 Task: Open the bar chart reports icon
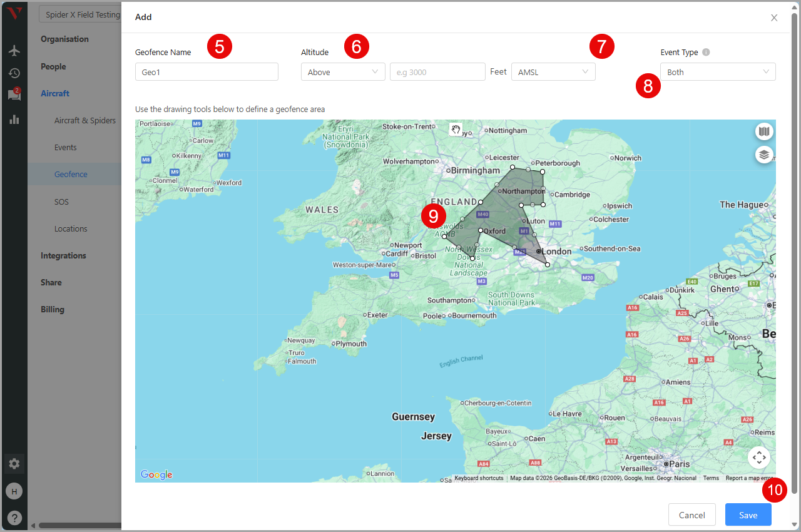point(14,119)
